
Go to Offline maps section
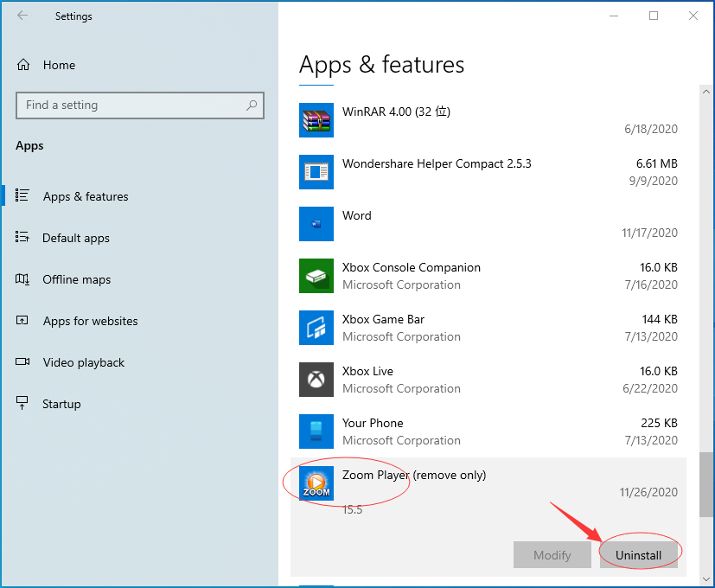click(x=77, y=279)
